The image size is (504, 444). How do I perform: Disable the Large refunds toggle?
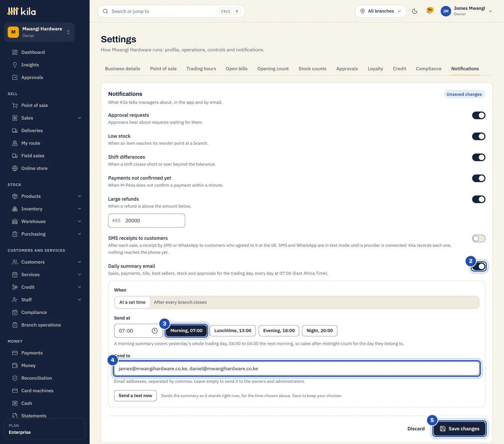[x=478, y=199]
